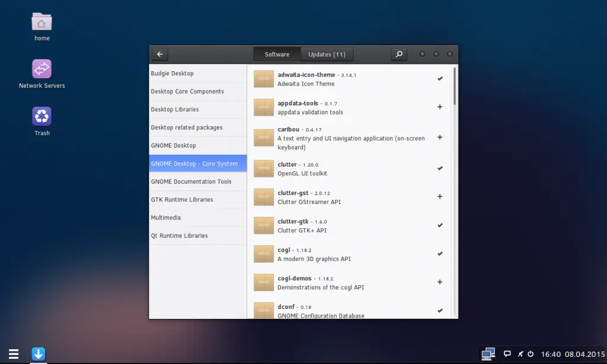This screenshot has height=364, width=607.
Task: Click the power icon in the system tray
Action: coord(529,354)
